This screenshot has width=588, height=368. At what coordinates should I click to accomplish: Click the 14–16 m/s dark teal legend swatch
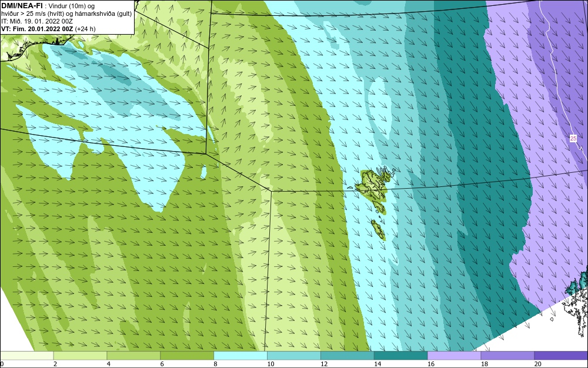pyautogui.click(x=401, y=356)
